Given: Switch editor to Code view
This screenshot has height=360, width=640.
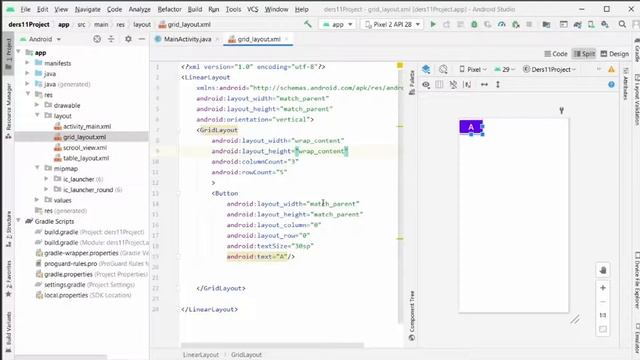Looking at the screenshot, I should coord(556,54).
